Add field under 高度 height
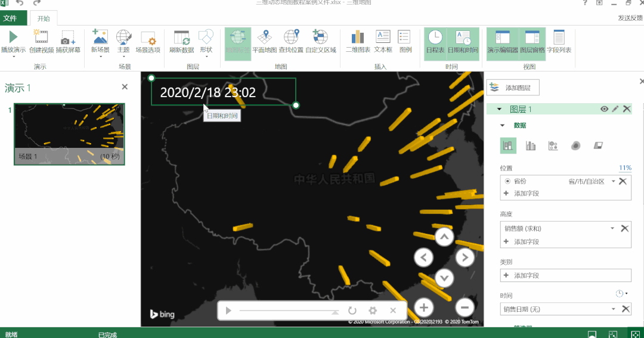644x338 pixels. [x=522, y=242]
